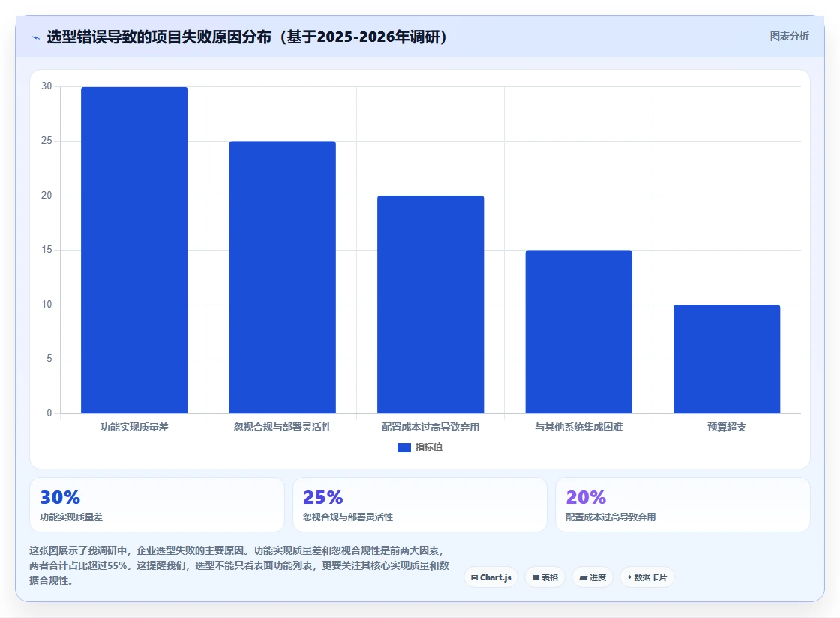Click the y-axis value 30
This screenshot has height=618, width=840.
46,86
